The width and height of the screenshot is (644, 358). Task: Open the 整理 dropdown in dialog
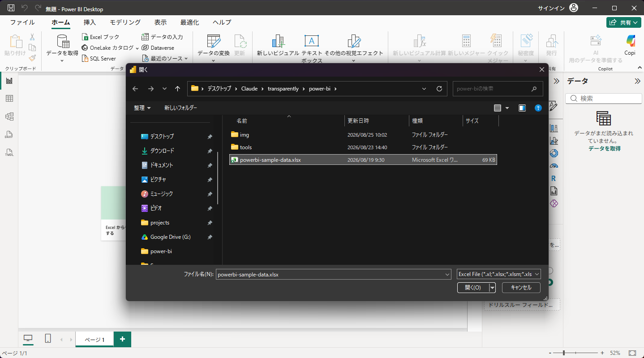(142, 108)
